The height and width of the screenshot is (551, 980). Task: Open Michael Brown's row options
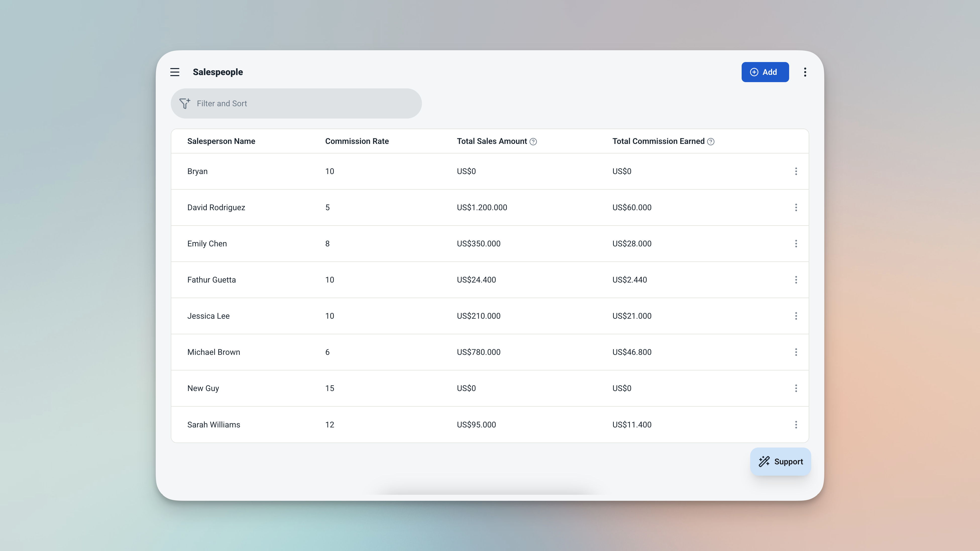tap(796, 352)
